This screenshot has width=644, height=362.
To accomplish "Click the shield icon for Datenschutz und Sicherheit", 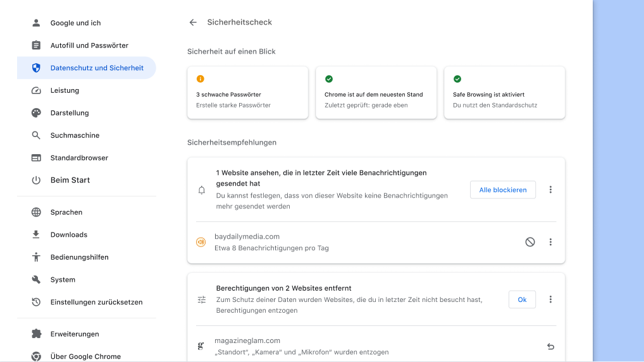I will pyautogui.click(x=36, y=68).
